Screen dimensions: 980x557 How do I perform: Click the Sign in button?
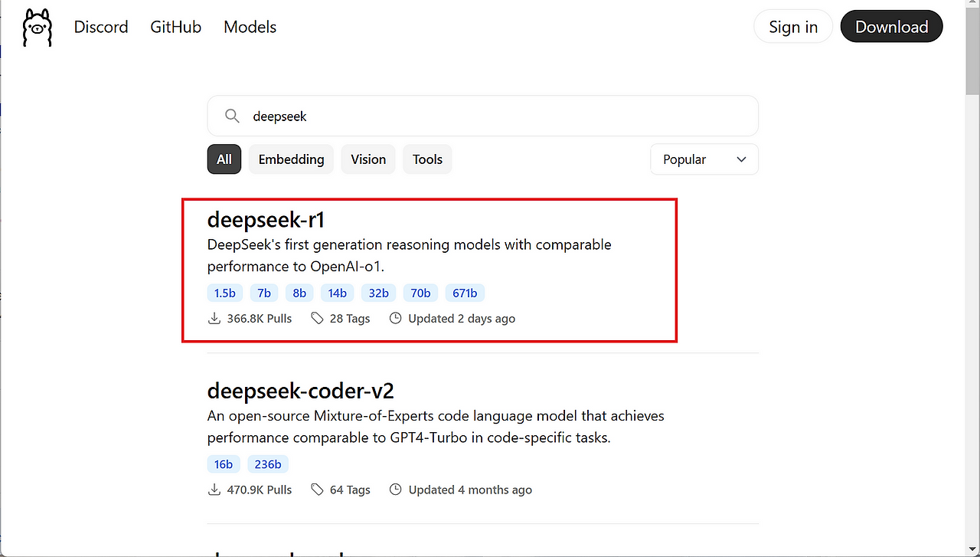tap(793, 26)
